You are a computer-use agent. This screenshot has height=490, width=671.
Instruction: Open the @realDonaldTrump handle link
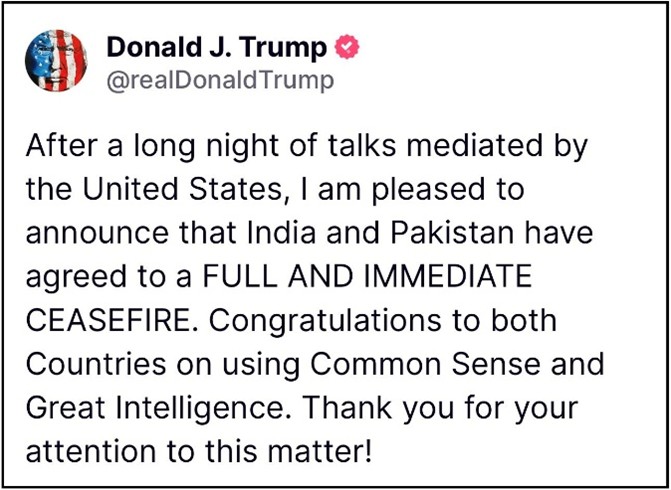pyautogui.click(x=219, y=80)
